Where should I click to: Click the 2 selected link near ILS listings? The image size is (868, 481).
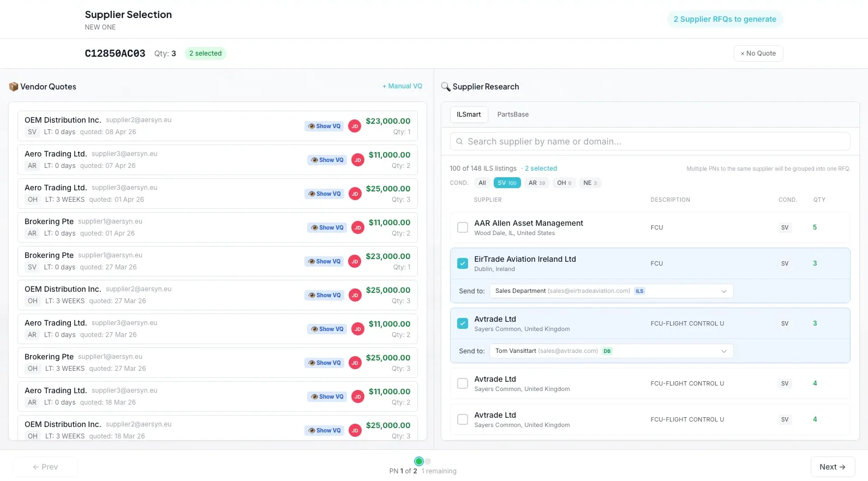(541, 169)
